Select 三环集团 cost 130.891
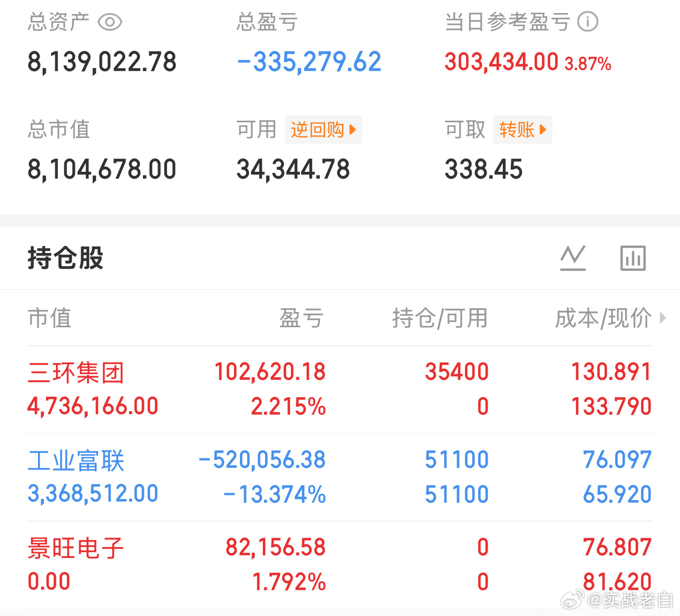The image size is (680, 616). (611, 371)
